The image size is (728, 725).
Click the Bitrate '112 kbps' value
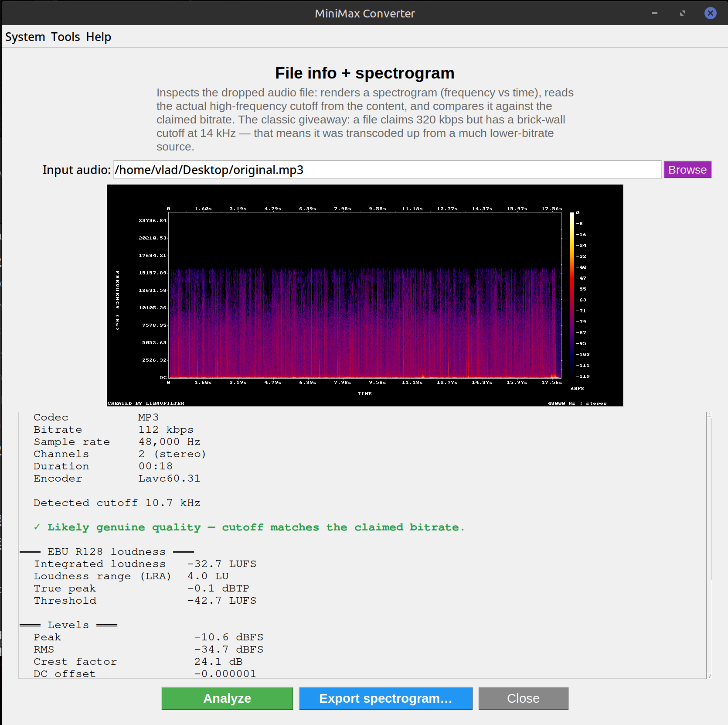tap(166, 430)
